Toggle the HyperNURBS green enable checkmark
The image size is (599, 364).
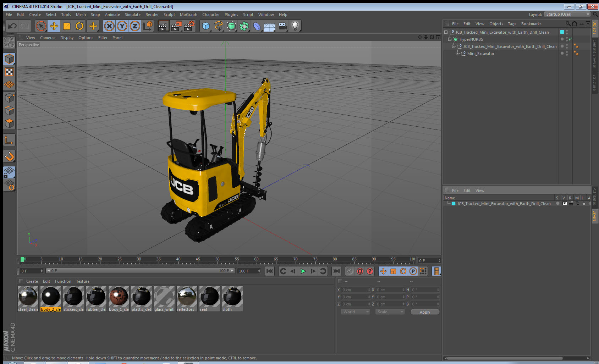[x=570, y=39]
